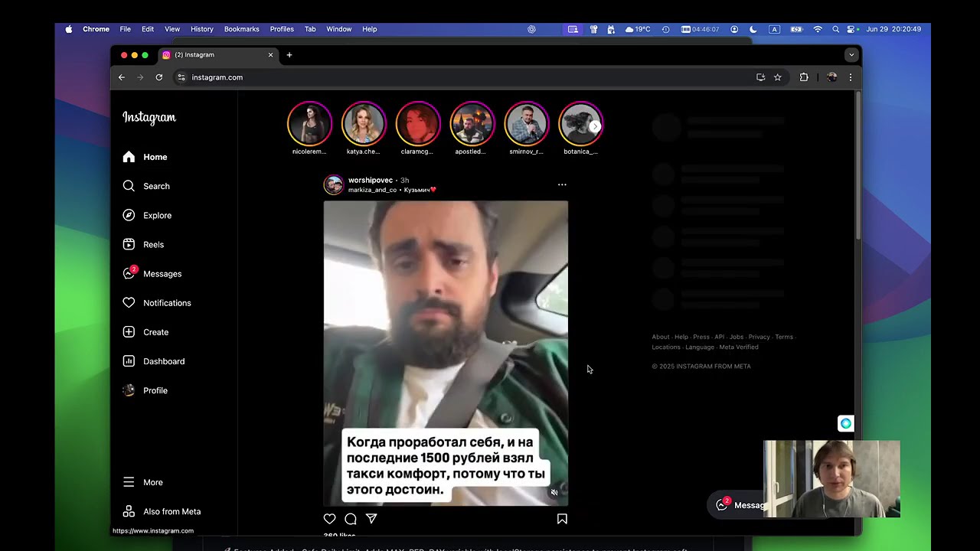Open Chrome's three-dot menu

(x=850, y=77)
